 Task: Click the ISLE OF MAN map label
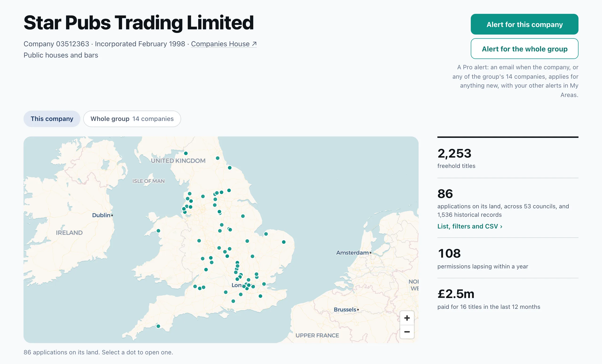tap(148, 181)
